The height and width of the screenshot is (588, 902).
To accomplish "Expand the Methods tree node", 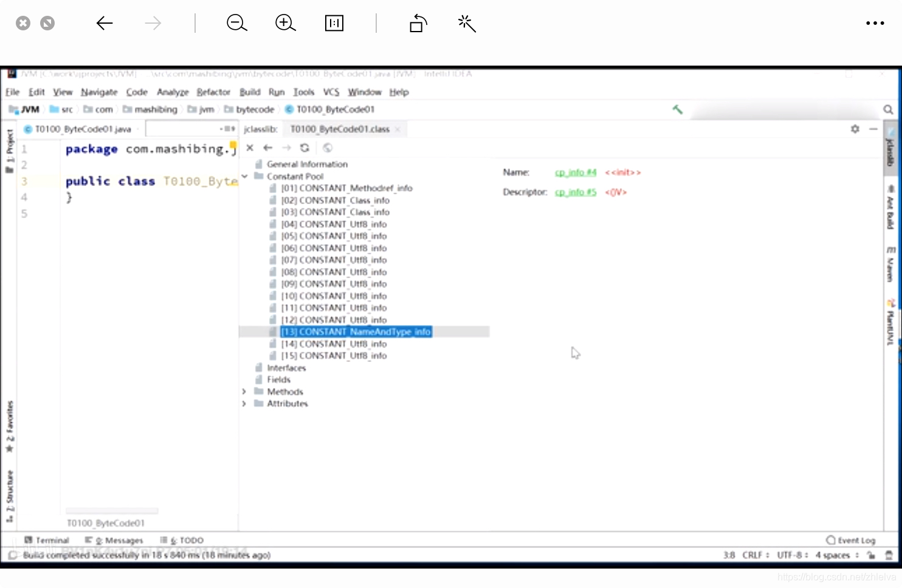I will (x=244, y=392).
